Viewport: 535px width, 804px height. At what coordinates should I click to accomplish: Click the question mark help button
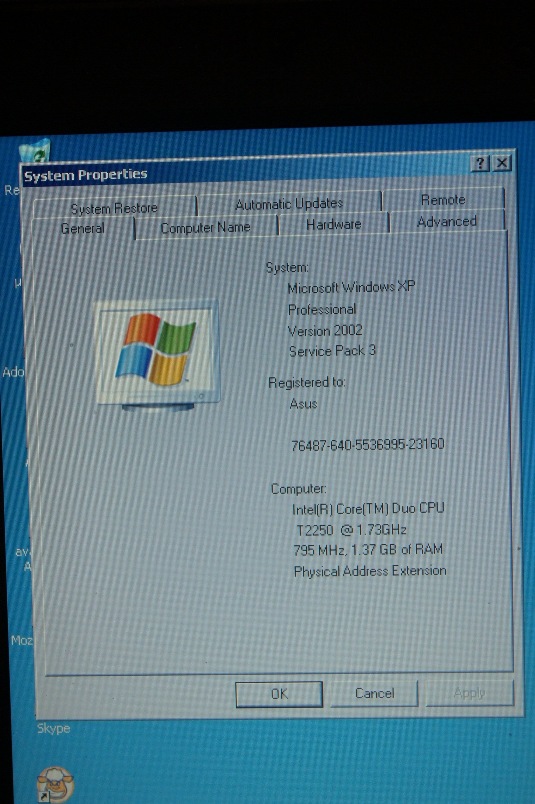pyautogui.click(x=480, y=164)
